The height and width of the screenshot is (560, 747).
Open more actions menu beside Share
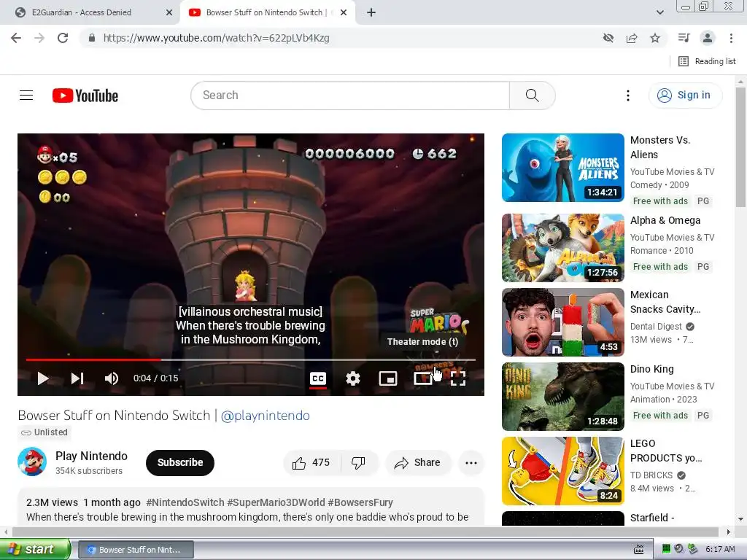[471, 462]
